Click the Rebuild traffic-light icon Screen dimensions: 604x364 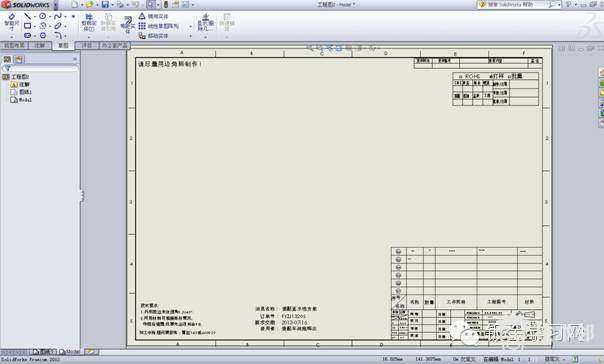tap(166, 5)
